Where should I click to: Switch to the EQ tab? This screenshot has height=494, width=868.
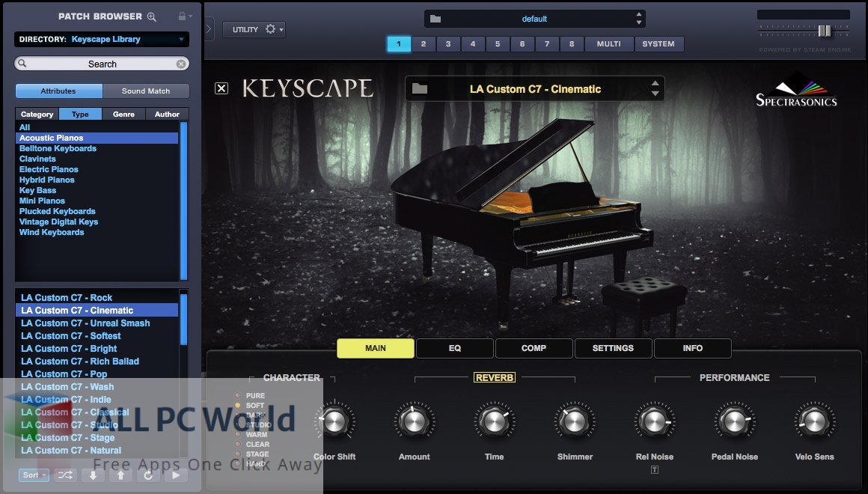click(x=454, y=348)
